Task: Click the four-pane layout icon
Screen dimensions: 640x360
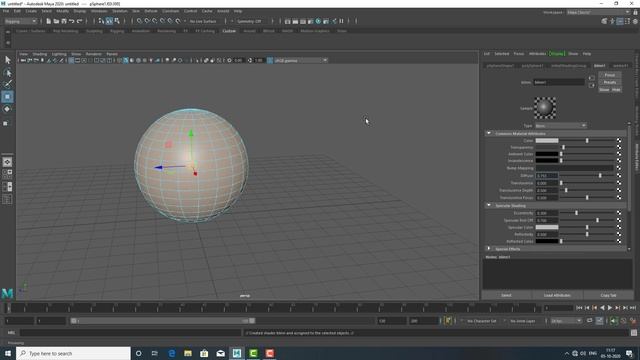Action: pos(7,174)
